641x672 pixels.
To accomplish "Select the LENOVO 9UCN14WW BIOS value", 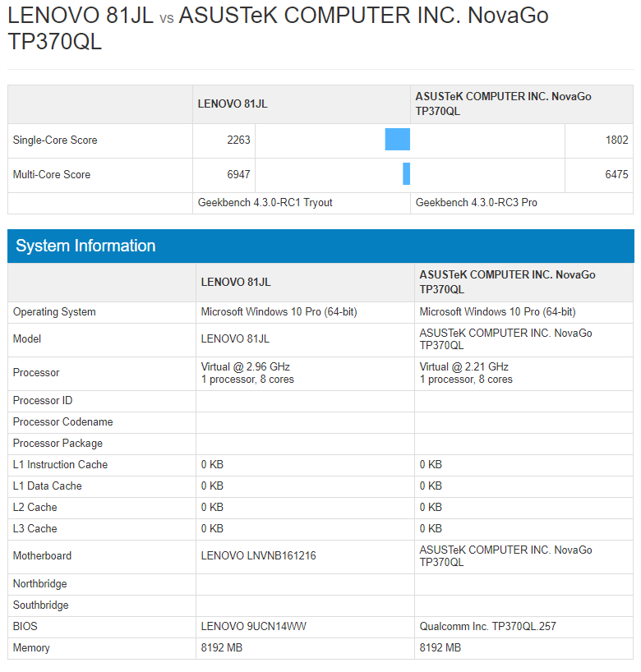I will click(x=254, y=627).
